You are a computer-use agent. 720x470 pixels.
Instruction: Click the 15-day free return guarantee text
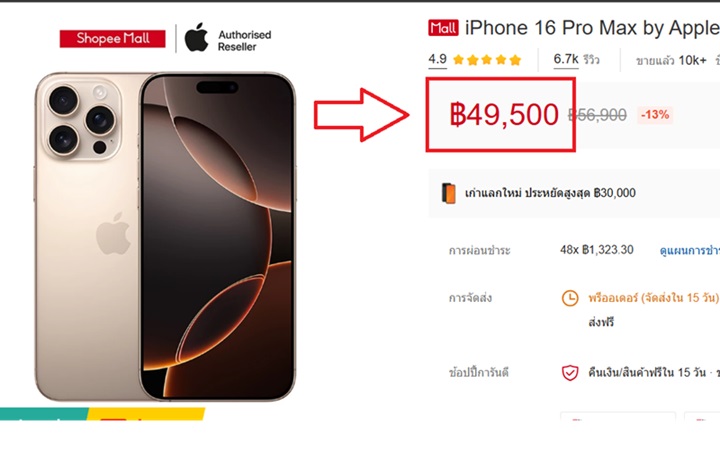647,373
